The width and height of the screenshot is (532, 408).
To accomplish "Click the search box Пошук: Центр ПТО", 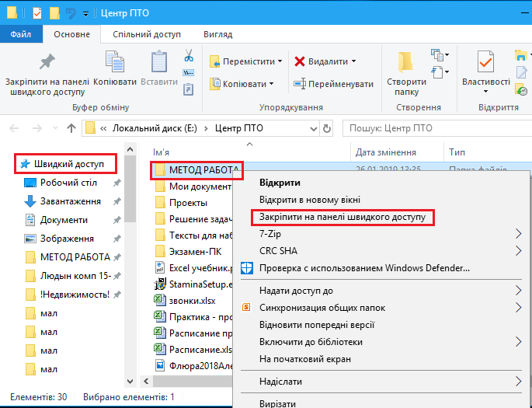I will pyautogui.click(x=437, y=128).
